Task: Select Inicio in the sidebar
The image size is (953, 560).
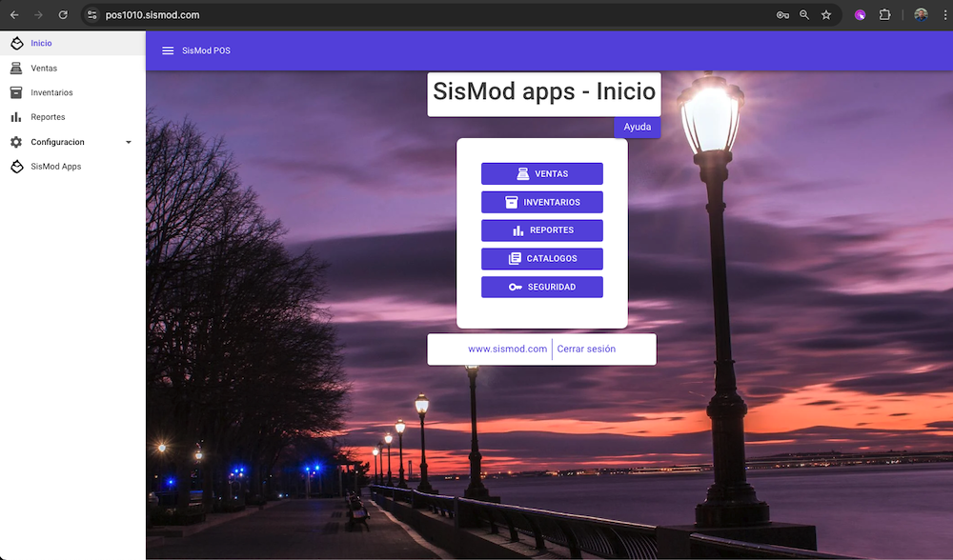Action: [73, 43]
